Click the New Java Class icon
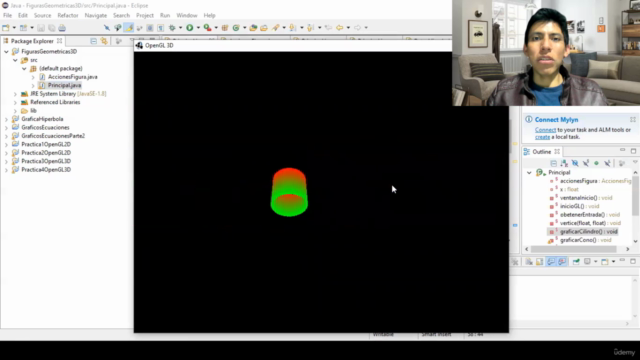Image resolution: width=640 pixels, height=360 pixels. tap(236, 28)
